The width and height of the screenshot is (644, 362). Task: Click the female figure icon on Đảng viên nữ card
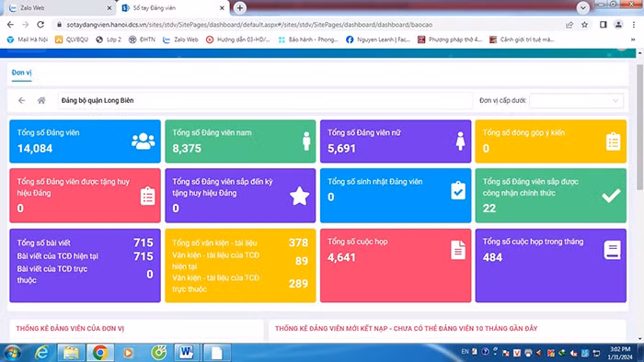point(460,141)
